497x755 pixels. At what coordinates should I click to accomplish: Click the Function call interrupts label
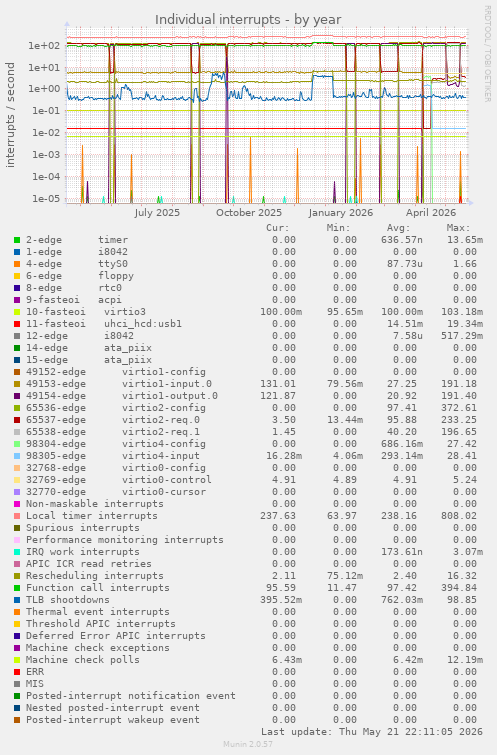pos(98,588)
